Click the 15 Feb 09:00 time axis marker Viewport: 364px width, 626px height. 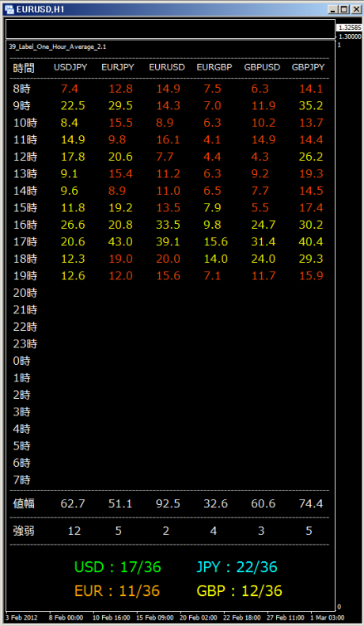155,617
